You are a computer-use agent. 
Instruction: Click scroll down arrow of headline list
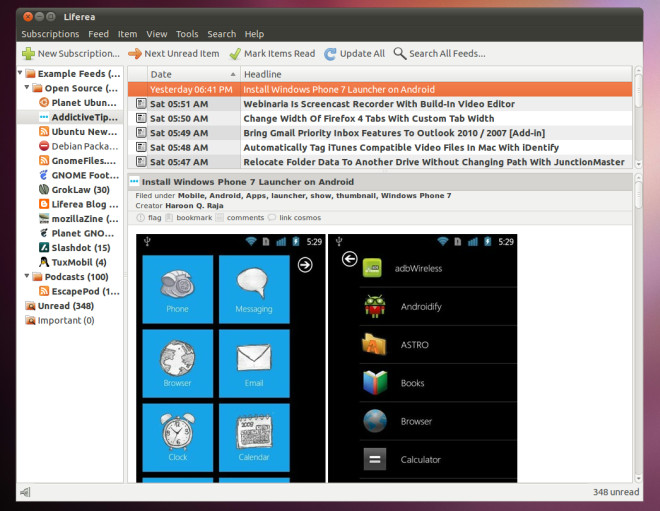639,164
